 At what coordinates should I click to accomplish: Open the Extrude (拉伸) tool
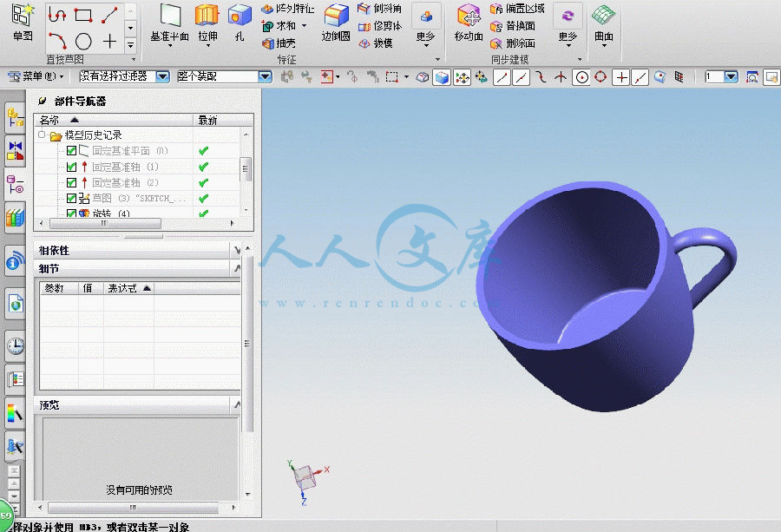(207, 24)
